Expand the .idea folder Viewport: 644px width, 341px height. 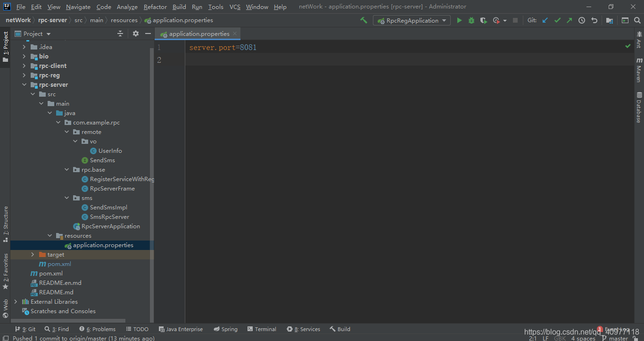(x=24, y=47)
